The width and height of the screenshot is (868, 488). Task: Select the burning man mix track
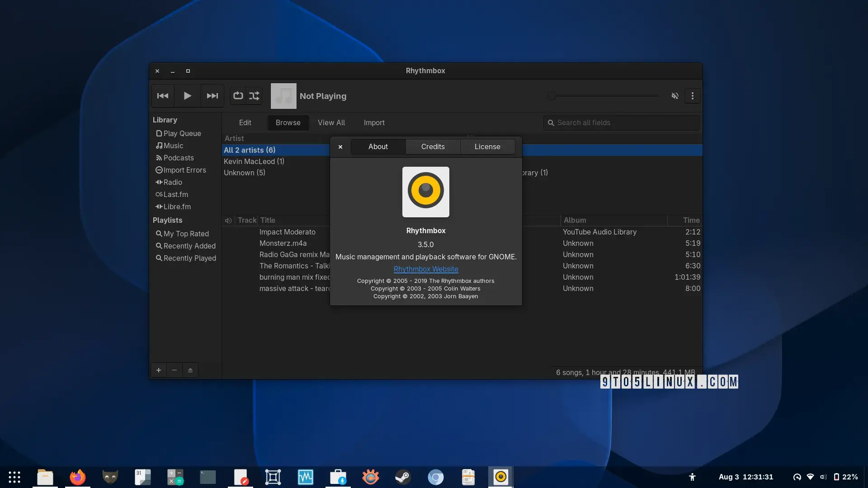click(x=294, y=277)
